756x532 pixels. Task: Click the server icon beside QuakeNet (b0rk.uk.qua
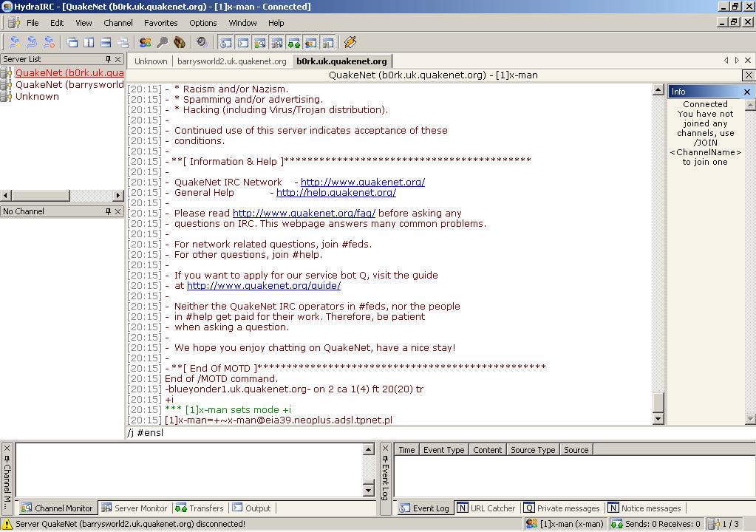(x=6, y=72)
